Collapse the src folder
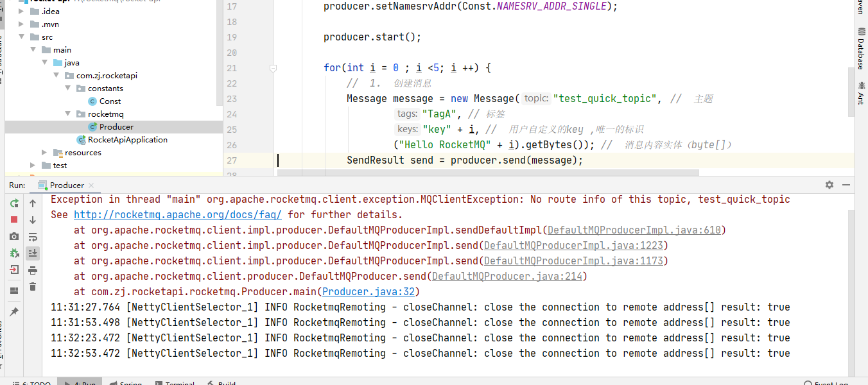 click(x=22, y=37)
